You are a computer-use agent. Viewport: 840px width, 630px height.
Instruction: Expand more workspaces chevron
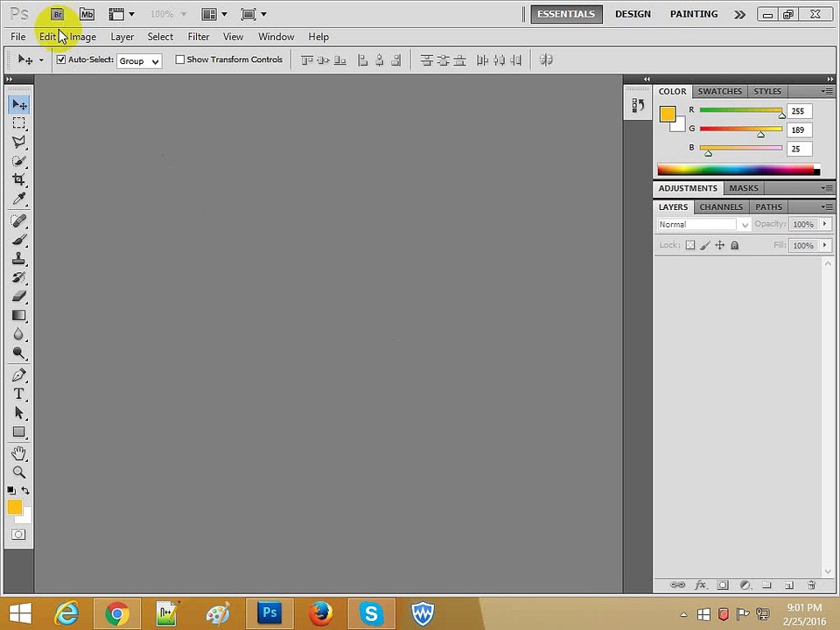pos(739,14)
